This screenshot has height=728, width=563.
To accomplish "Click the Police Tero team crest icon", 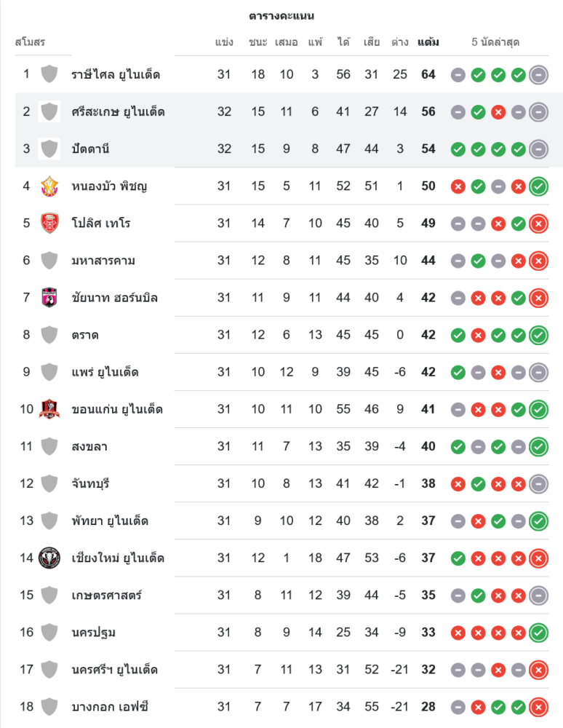I will tap(49, 223).
